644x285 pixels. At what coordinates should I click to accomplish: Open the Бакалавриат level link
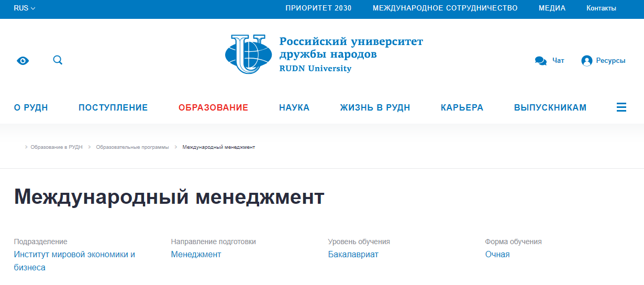tap(353, 255)
